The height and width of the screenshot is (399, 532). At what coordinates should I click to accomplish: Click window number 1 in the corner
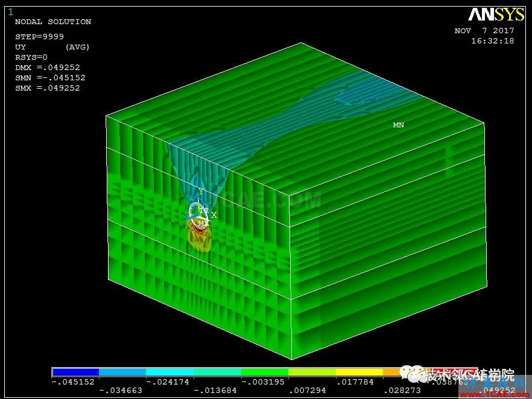tap(10, 12)
